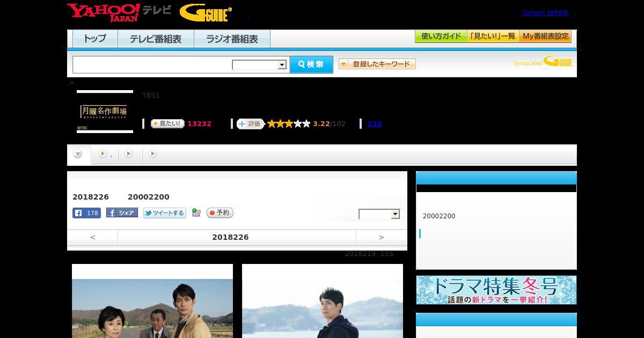Open the ドラマ特集冬号 banner
The image size is (644, 338).
496,290
